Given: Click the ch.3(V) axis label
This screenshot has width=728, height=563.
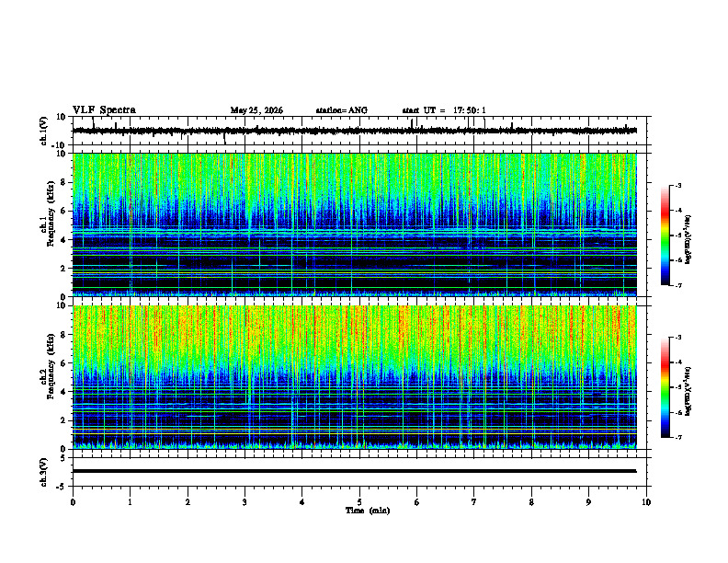Looking at the screenshot, I should point(43,472).
